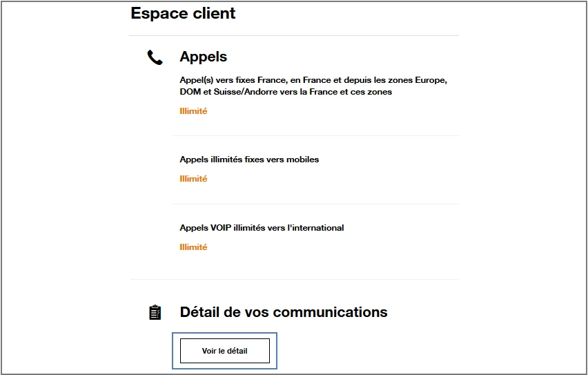
Task: Open Voir le détail
Action: [224, 351]
